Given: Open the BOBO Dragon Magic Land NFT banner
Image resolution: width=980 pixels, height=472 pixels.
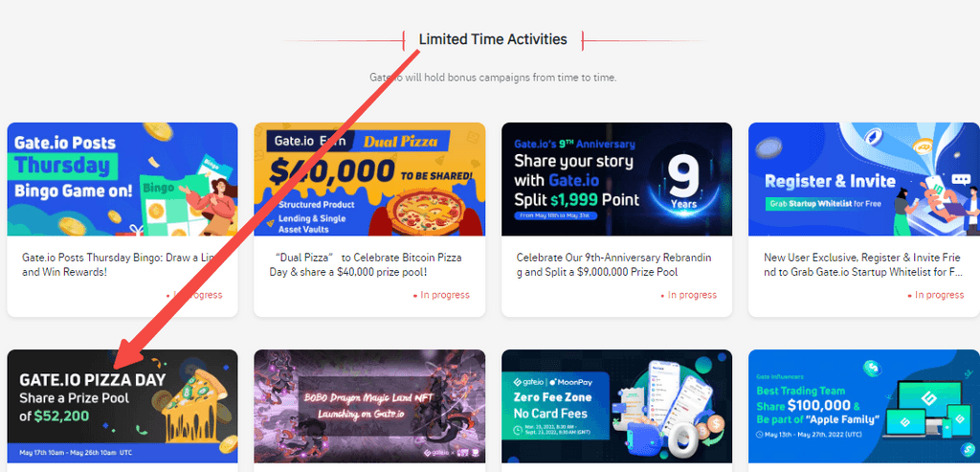Looking at the screenshot, I should (x=369, y=406).
